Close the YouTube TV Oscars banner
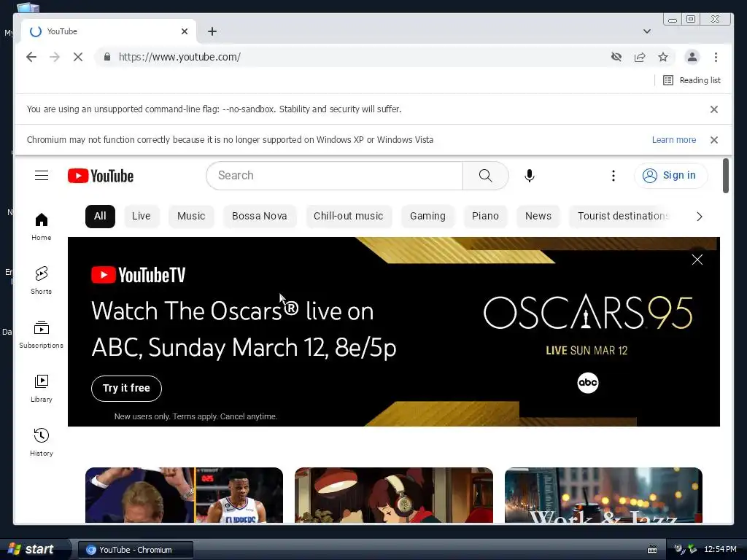 [x=697, y=260]
